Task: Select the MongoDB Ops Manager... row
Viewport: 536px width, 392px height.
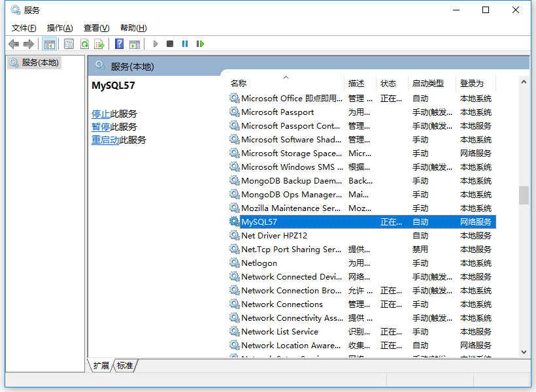Action: coord(361,195)
